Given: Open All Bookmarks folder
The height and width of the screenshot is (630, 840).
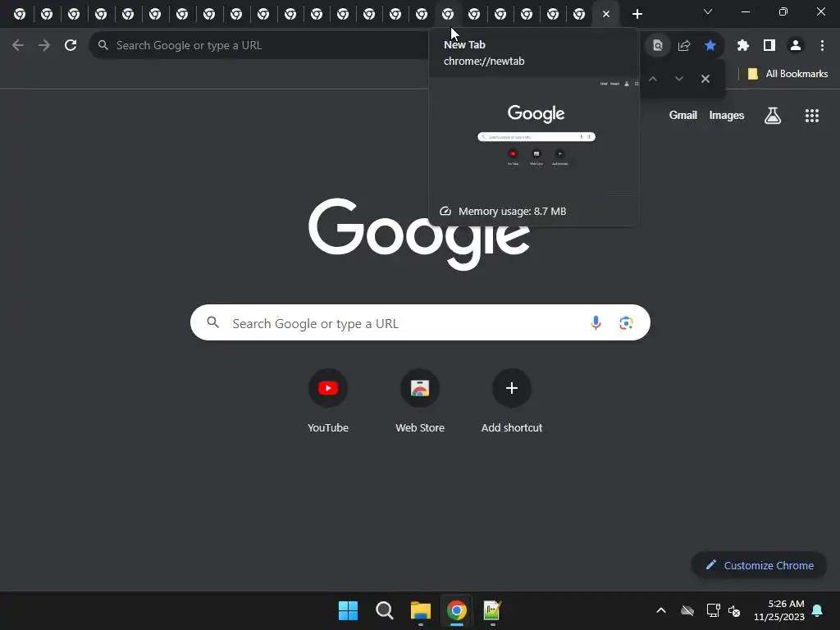Looking at the screenshot, I should [787, 74].
